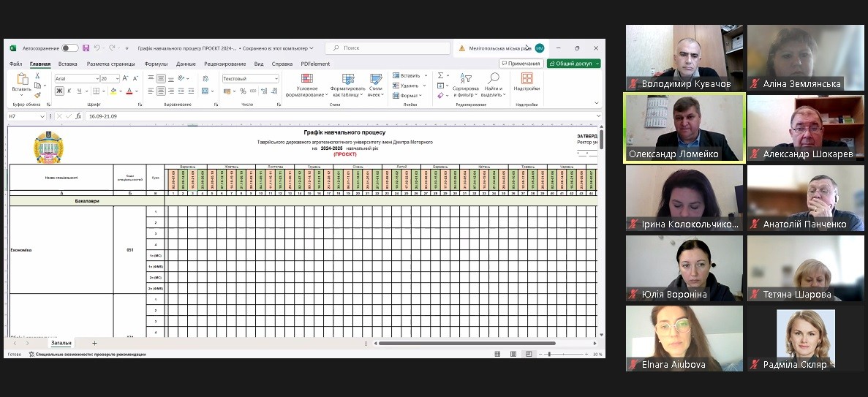Image resolution: width=868 pixels, height=397 pixels.
Task: Switch to the Вид tab
Action: [x=259, y=64]
